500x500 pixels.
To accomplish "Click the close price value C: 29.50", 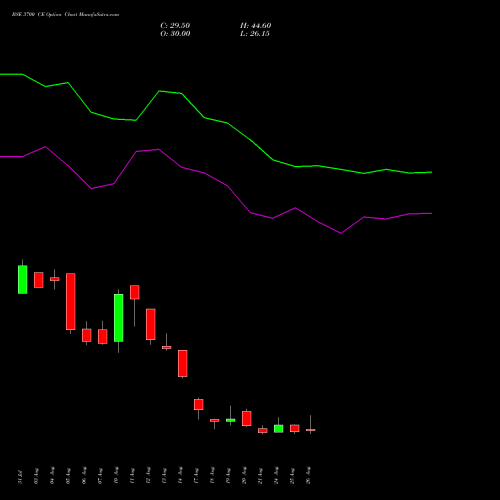I will 175,26.
